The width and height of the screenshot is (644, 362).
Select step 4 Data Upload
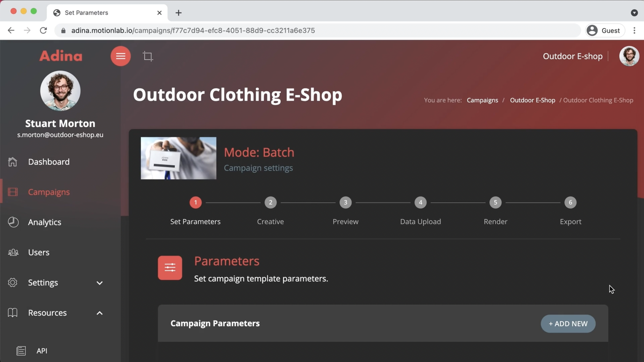(x=420, y=203)
